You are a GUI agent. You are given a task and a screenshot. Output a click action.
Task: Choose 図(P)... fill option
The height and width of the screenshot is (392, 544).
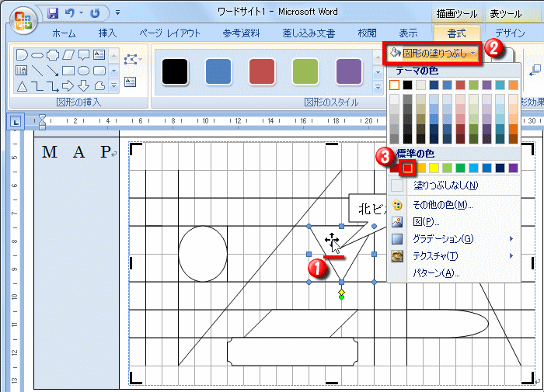[x=453, y=222]
